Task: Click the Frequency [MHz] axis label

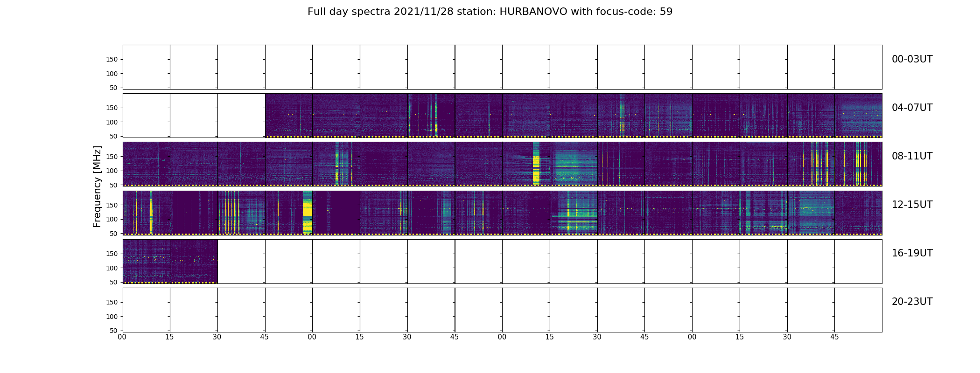Action: coord(97,186)
